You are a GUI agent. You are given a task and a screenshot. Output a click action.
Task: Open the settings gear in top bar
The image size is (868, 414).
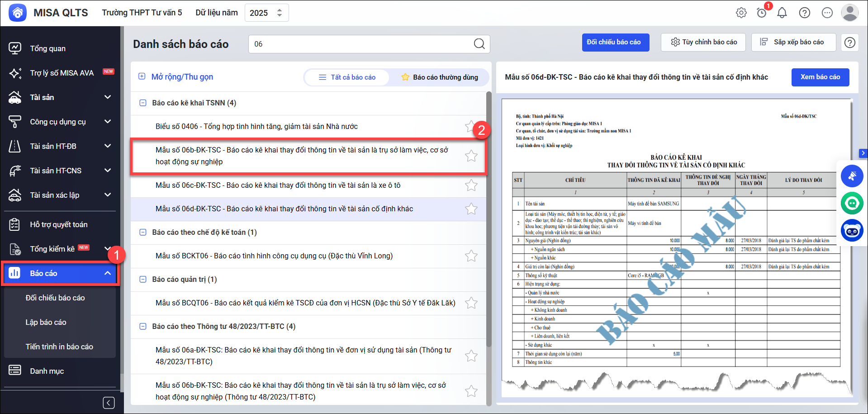pos(741,13)
